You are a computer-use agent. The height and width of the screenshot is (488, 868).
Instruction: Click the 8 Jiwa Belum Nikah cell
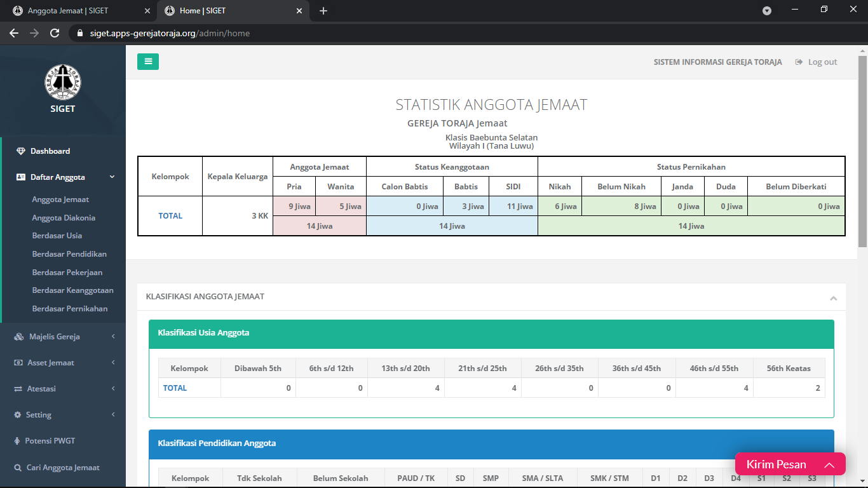coord(621,206)
